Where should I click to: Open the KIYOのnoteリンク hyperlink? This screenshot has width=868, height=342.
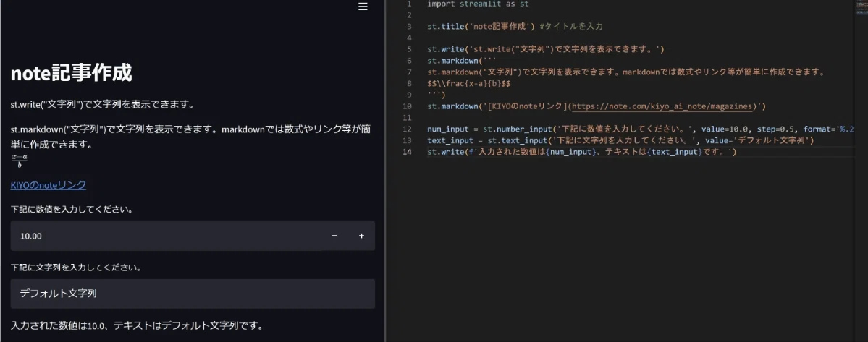49,185
